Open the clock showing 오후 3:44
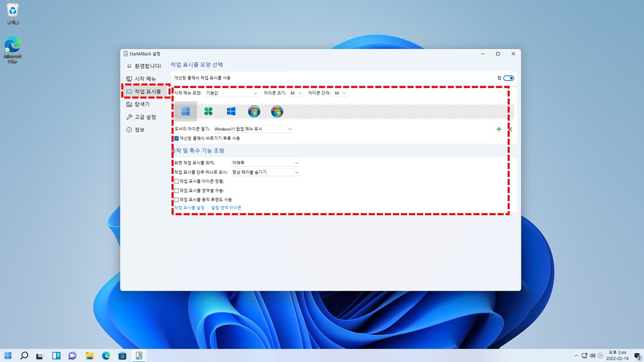 tap(617, 355)
